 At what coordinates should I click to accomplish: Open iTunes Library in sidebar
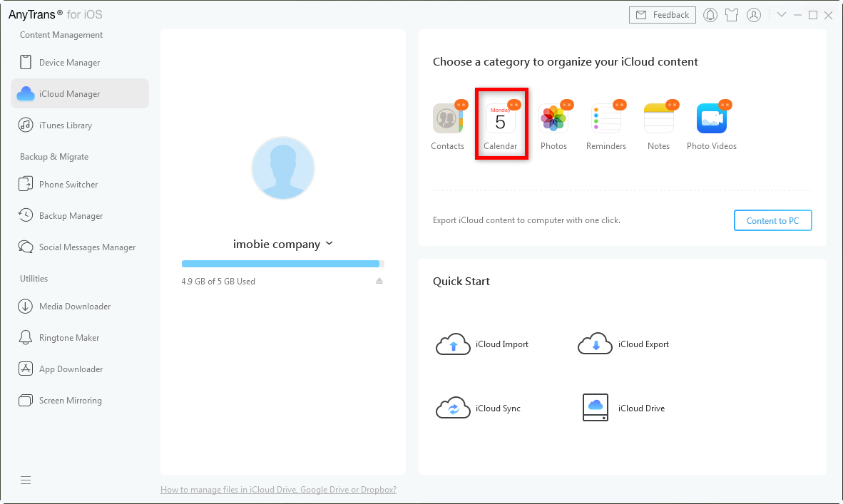[x=80, y=125]
